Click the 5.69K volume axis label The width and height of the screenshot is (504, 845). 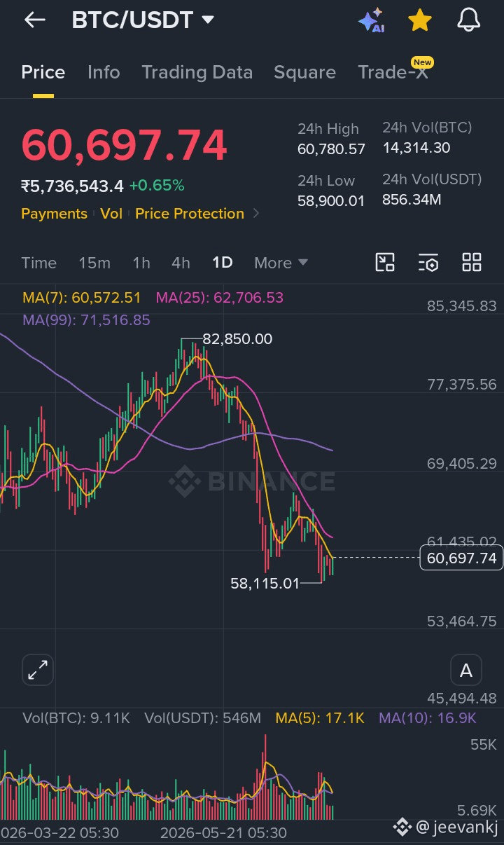[477, 811]
